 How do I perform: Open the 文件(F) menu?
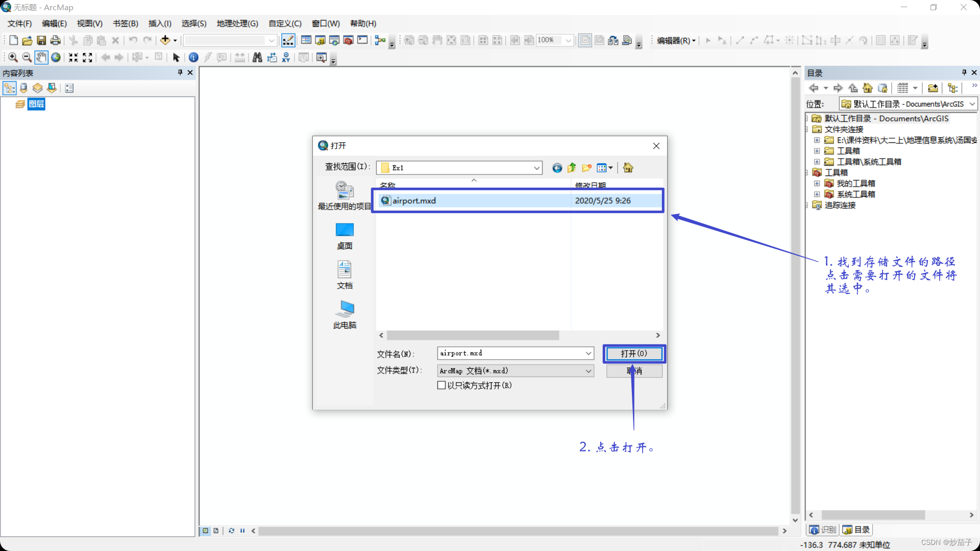19,23
